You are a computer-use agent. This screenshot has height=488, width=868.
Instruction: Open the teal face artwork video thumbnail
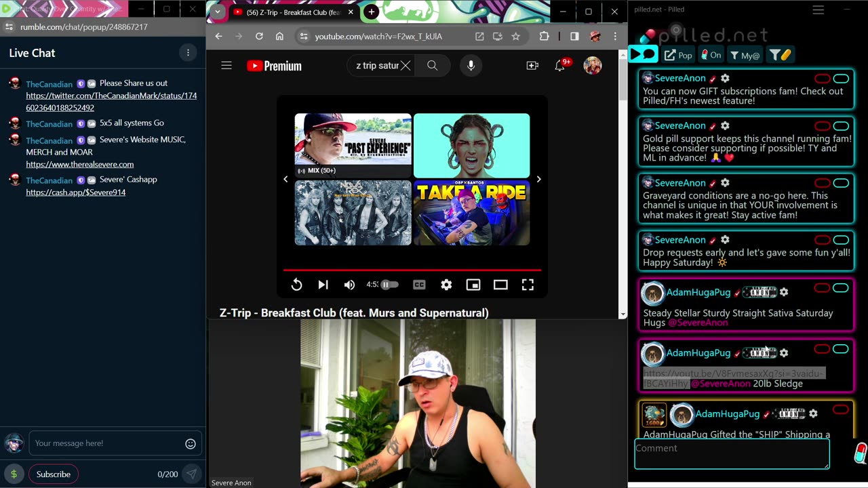(471, 145)
